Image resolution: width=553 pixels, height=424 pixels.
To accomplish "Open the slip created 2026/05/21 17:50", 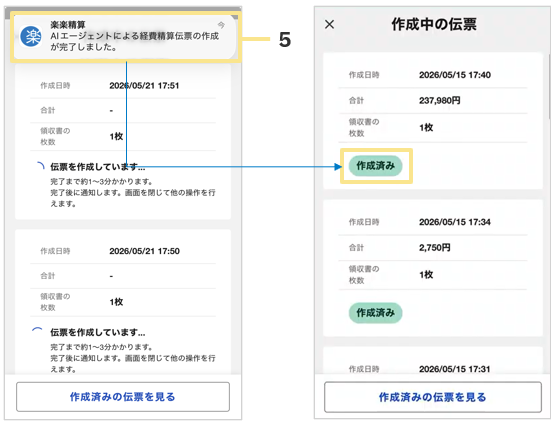I will pos(123,302).
